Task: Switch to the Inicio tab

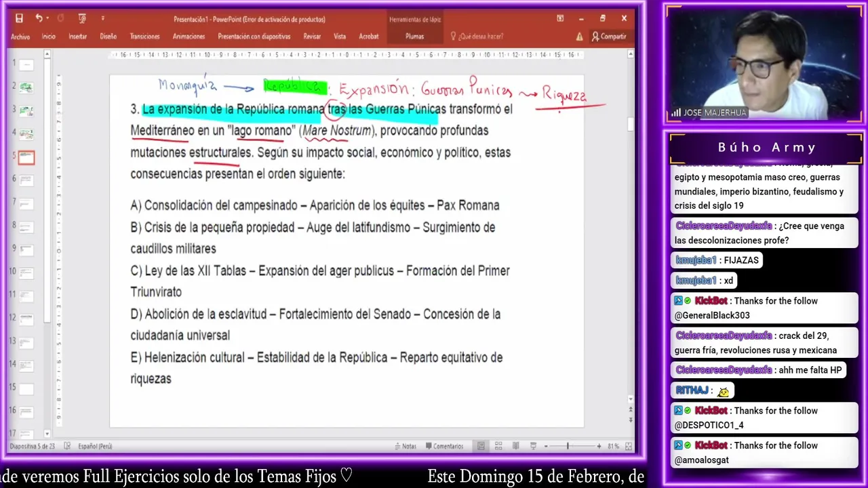Action: tap(49, 37)
